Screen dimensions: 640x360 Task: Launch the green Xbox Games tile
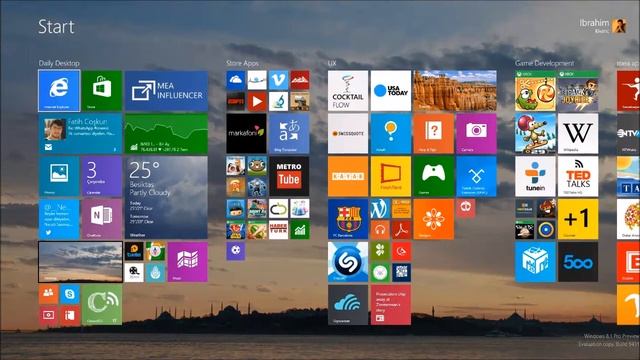coord(433,176)
